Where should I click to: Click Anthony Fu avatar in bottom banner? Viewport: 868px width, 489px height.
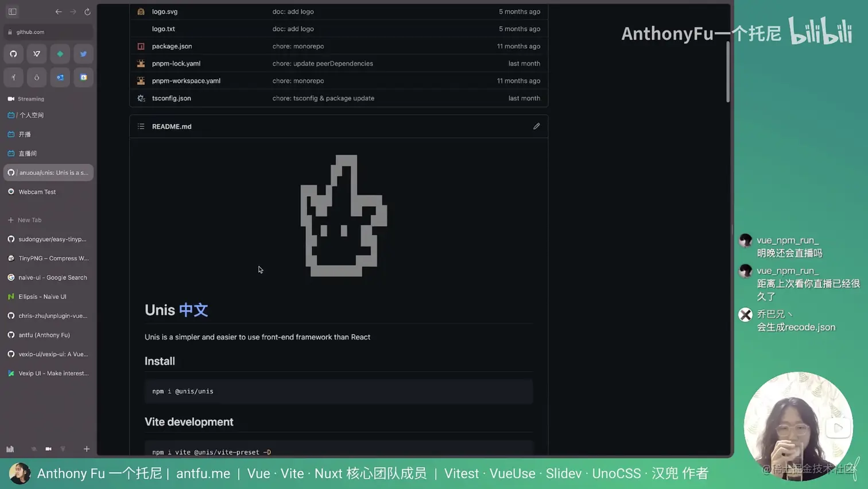(20, 473)
